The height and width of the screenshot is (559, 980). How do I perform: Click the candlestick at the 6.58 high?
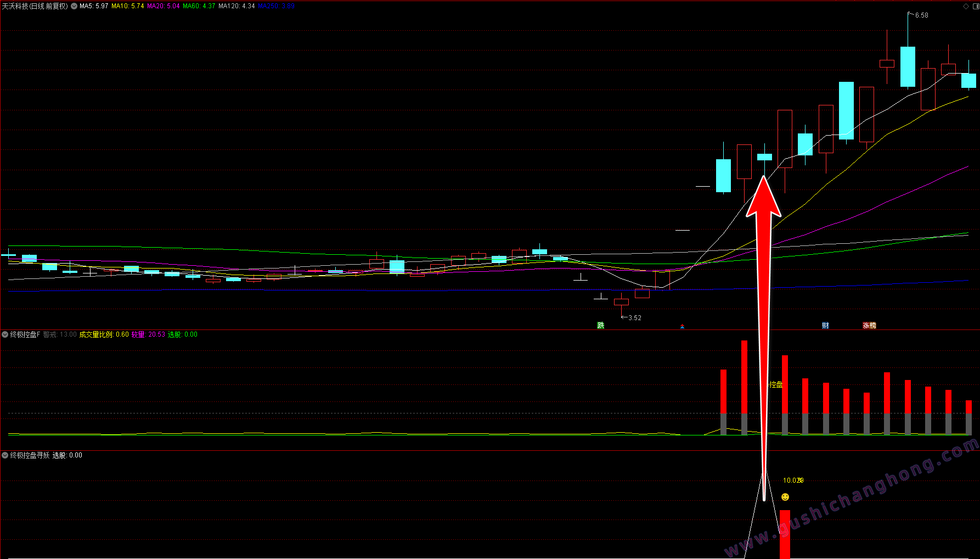pos(908,66)
